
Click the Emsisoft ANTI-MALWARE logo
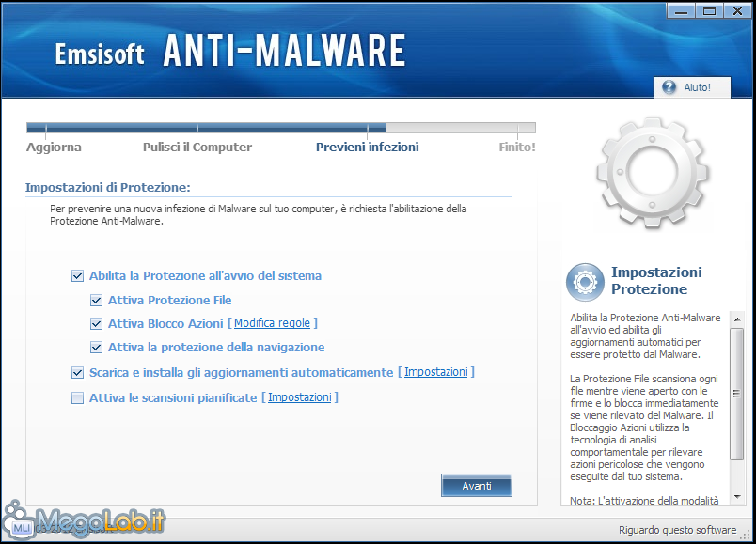230,51
